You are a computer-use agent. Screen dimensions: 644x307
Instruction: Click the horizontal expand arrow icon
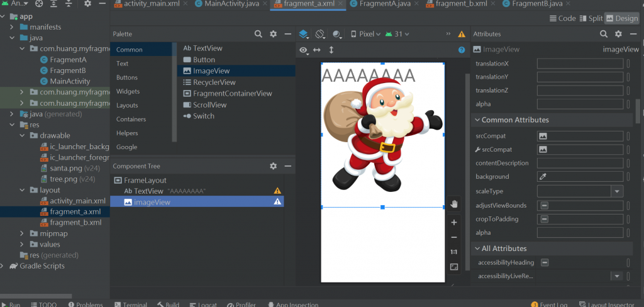tap(317, 50)
